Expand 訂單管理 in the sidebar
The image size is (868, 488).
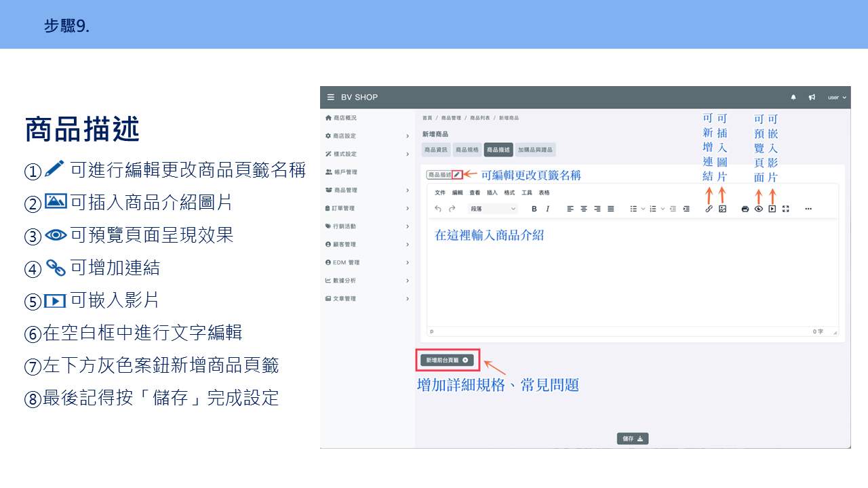click(x=367, y=208)
